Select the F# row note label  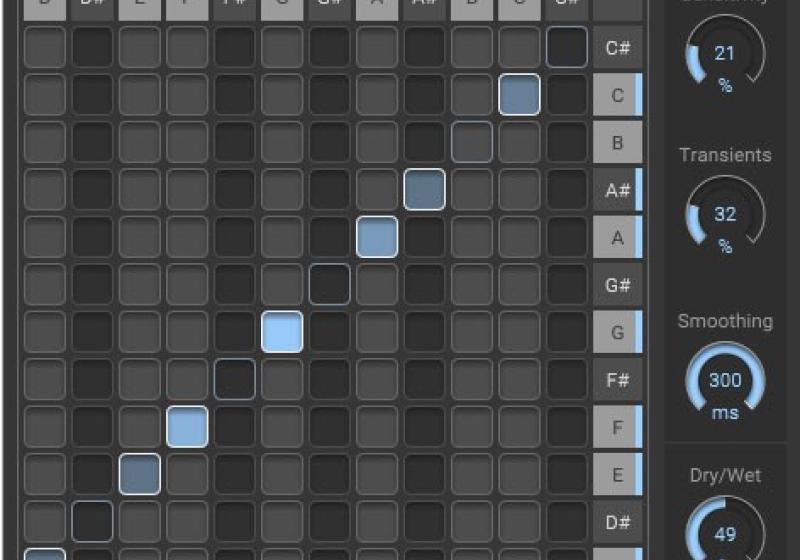click(618, 379)
